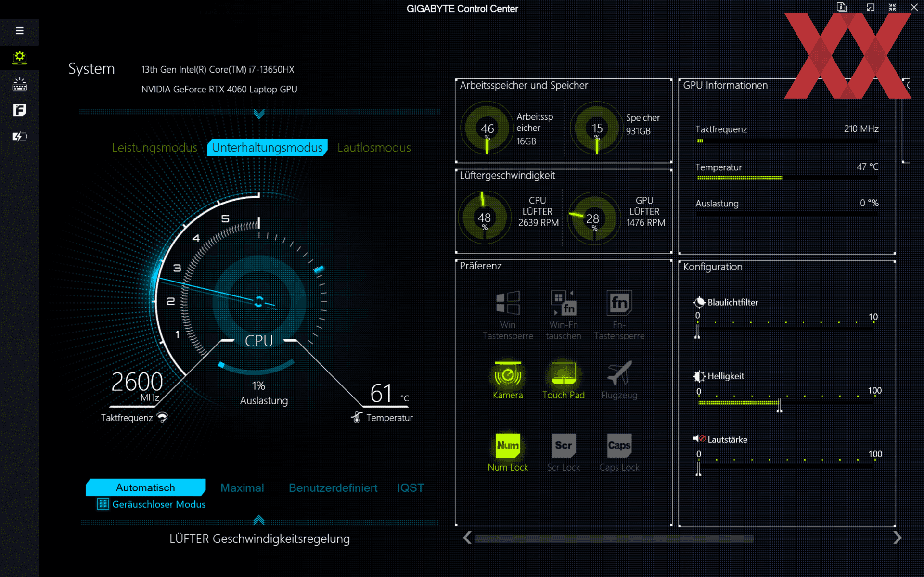Click the document icon in title bar

[842, 7]
